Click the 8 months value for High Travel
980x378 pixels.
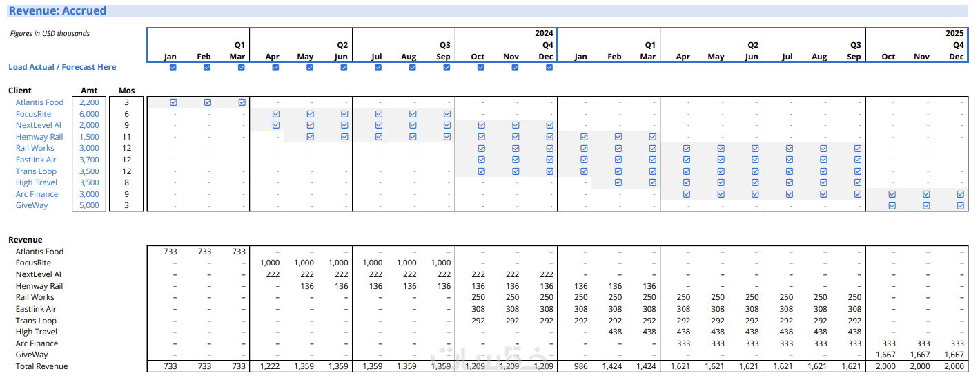127,182
